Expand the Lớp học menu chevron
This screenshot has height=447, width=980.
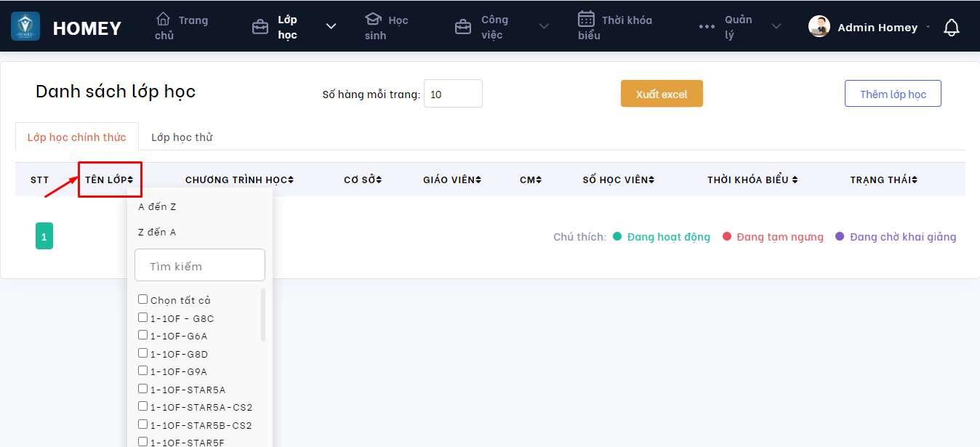pyautogui.click(x=331, y=27)
